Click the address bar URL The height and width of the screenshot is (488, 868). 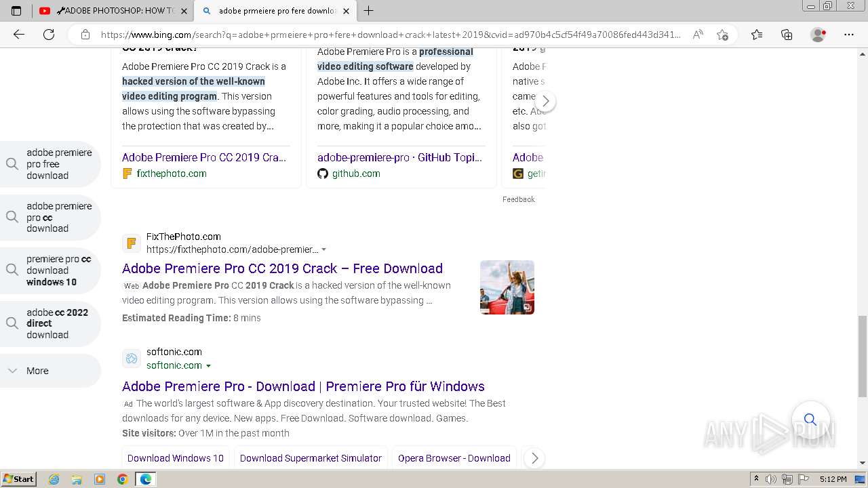coord(391,35)
